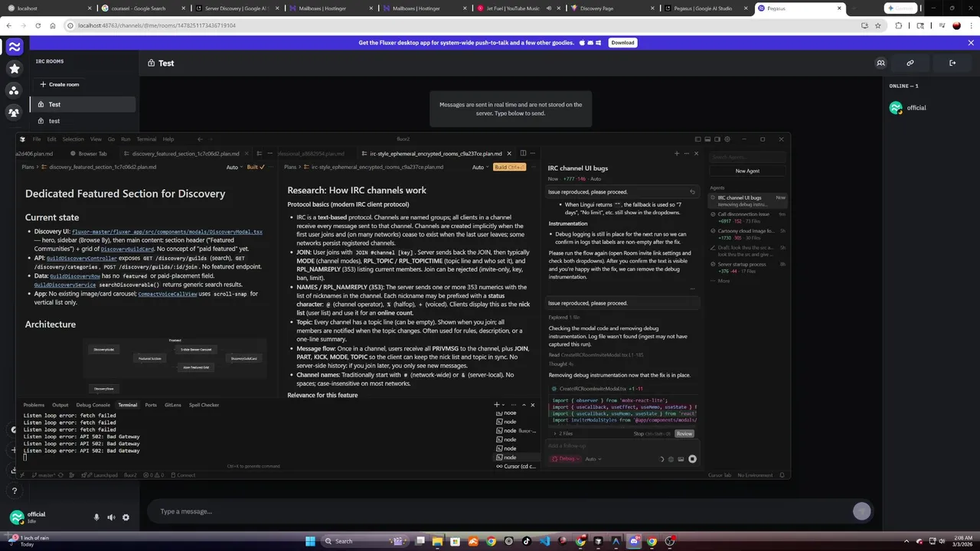This screenshot has height=551, width=980.
Task: Select the Test room in sidebar
Action: coord(83,104)
